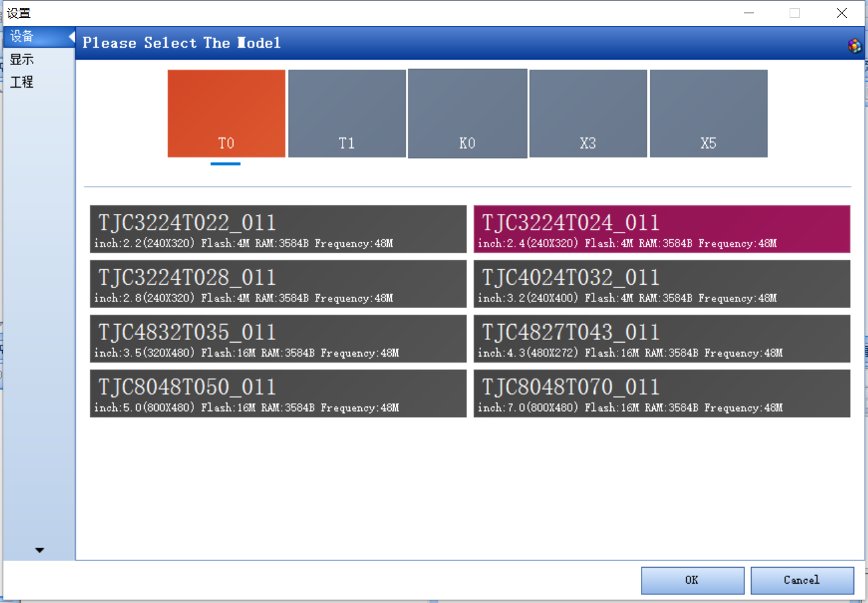Expand the sidebar down arrow
This screenshot has width=868, height=603.
pyautogui.click(x=40, y=550)
